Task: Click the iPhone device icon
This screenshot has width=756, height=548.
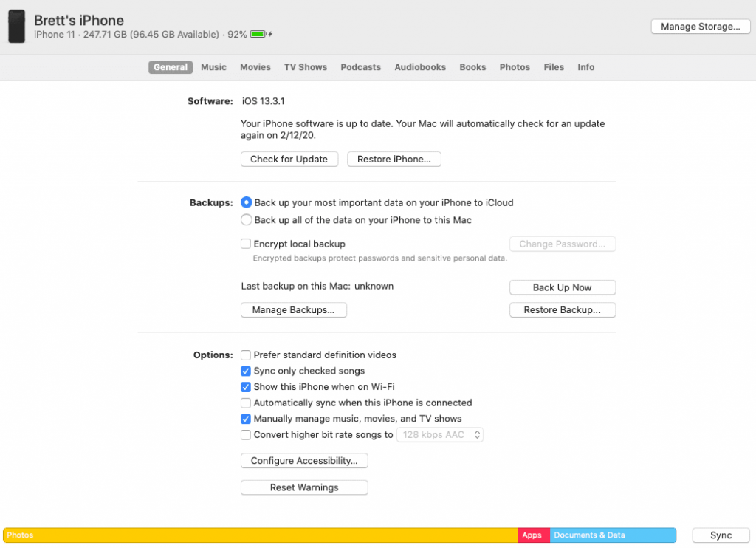Action: [x=16, y=27]
